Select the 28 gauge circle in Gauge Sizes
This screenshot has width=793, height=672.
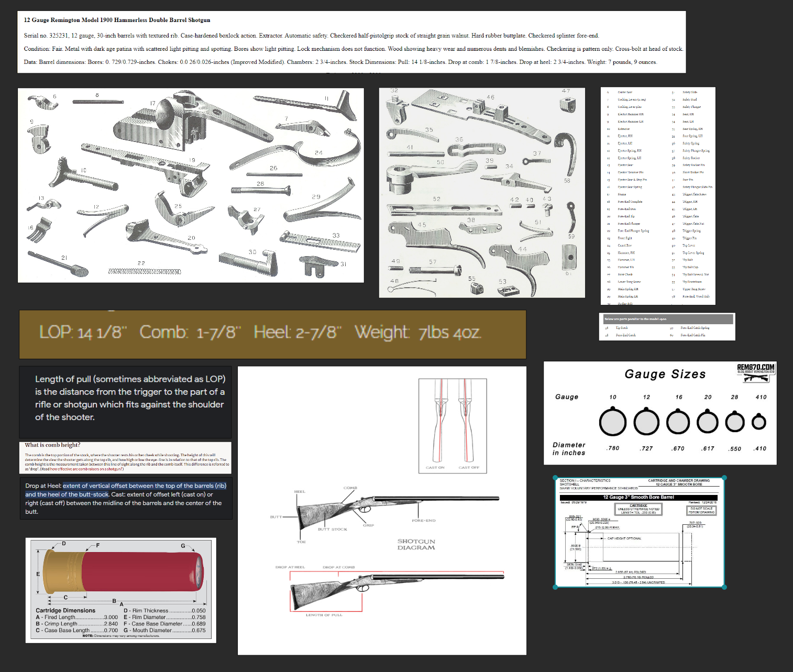(x=735, y=422)
